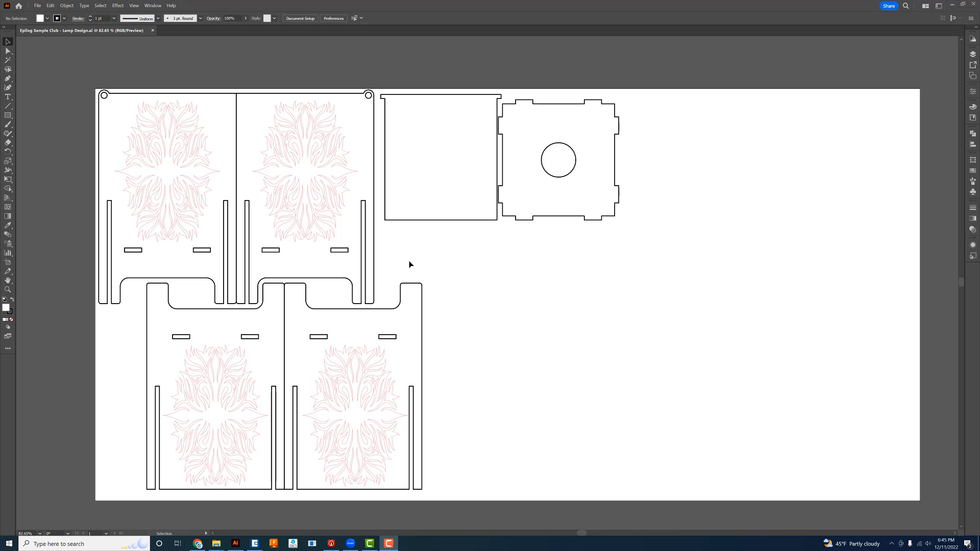Toggle the align to artboard option
The width and height of the screenshot is (980, 551).
355,18
